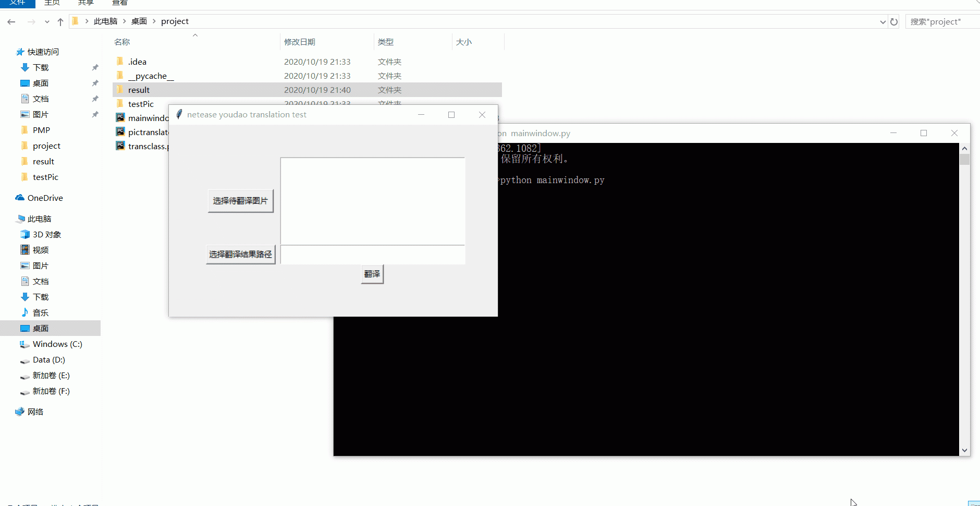Select 此电脑 in navigation pane
Screen dimensions: 980x506
tap(39, 219)
